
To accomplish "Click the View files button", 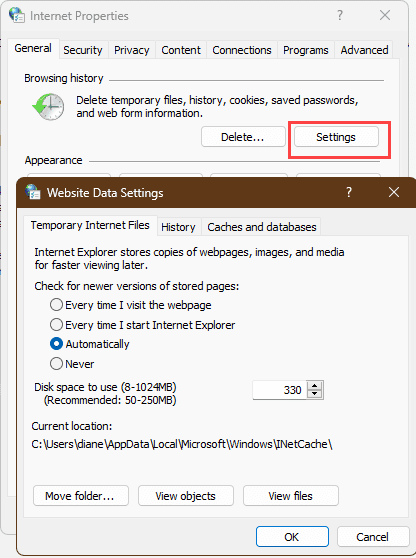I will (x=291, y=496).
